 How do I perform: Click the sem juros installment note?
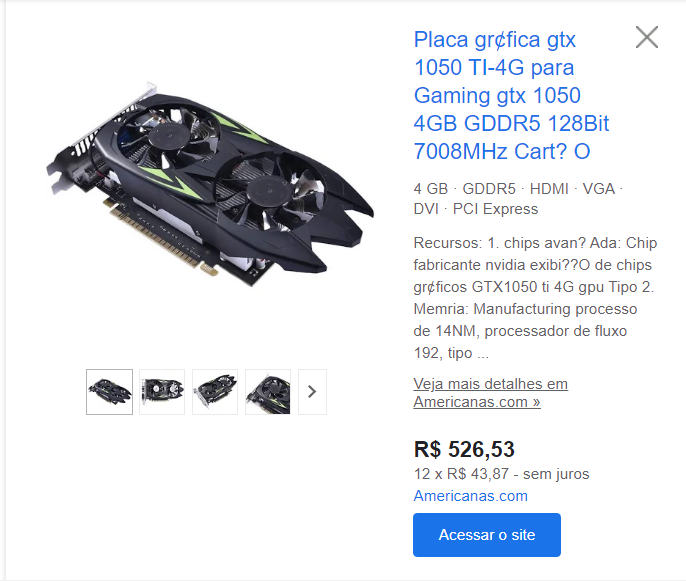coord(556,474)
